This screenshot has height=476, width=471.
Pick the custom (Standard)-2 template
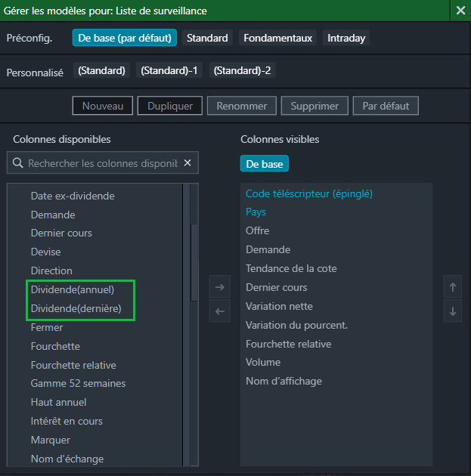coord(242,70)
